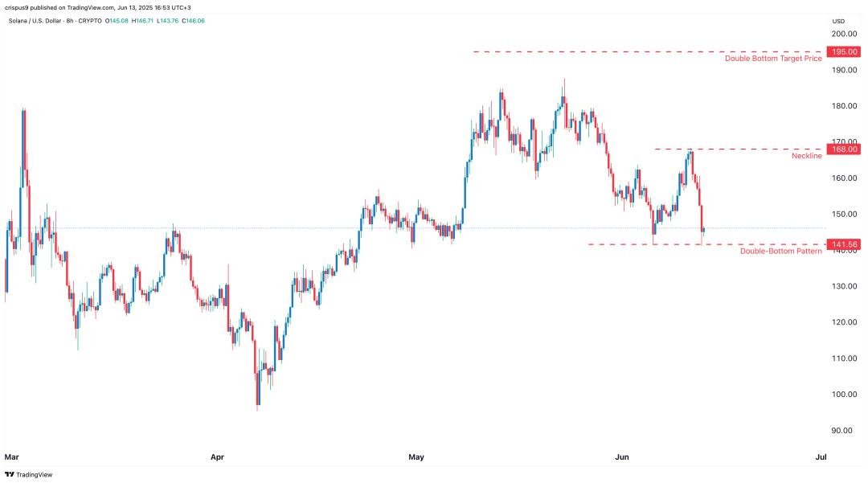Click the Double Bottom Target Price label
This screenshot has width=868, height=483.
coord(773,59)
